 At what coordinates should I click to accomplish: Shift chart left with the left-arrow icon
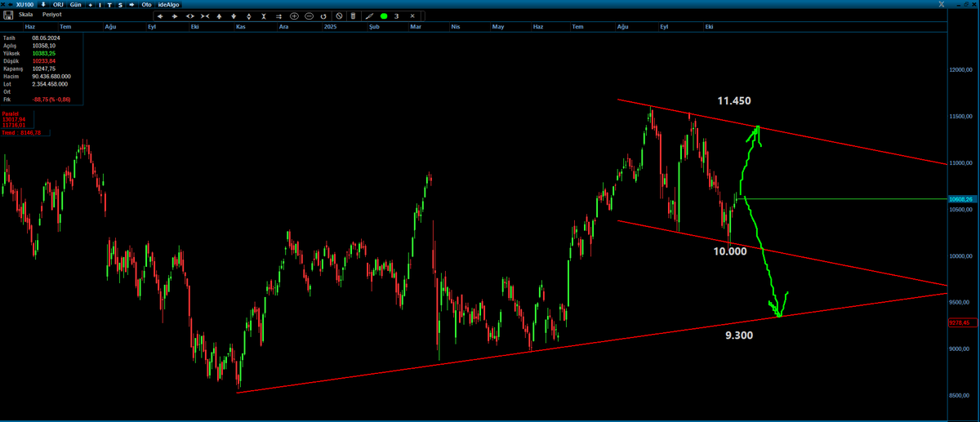pos(160,16)
